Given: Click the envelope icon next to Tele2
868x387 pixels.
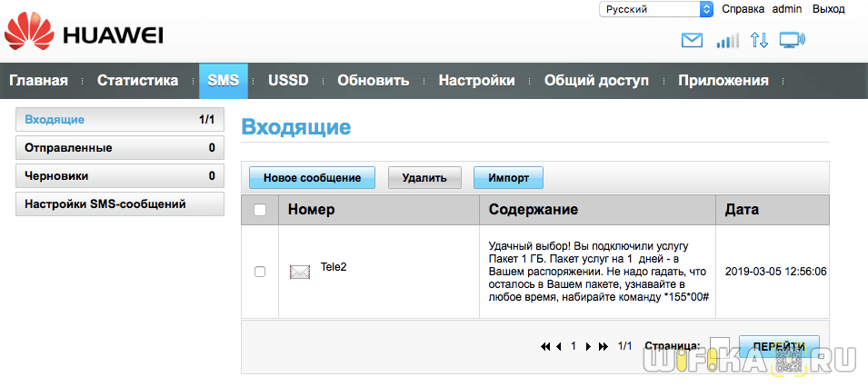Looking at the screenshot, I should click(x=299, y=271).
